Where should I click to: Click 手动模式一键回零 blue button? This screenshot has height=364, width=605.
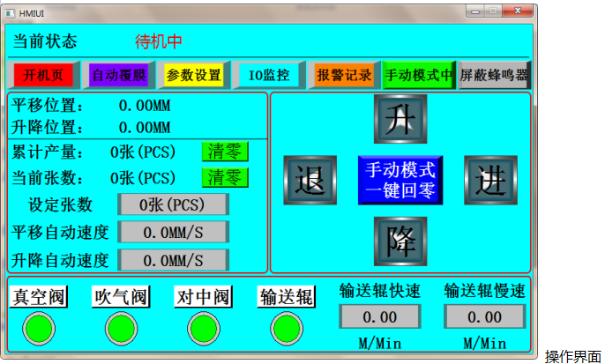[400, 180]
